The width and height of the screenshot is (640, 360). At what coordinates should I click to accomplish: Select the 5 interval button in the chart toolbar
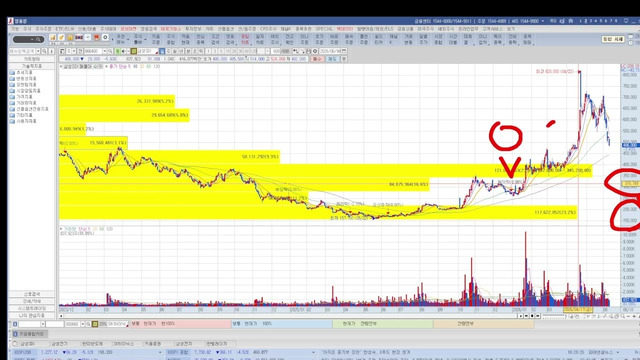click(221, 51)
